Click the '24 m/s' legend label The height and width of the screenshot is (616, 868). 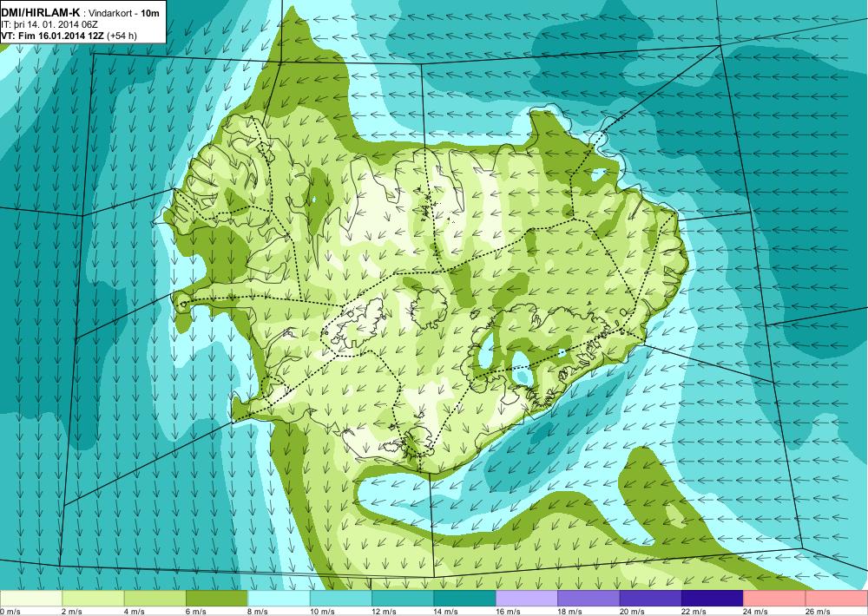[x=756, y=611]
